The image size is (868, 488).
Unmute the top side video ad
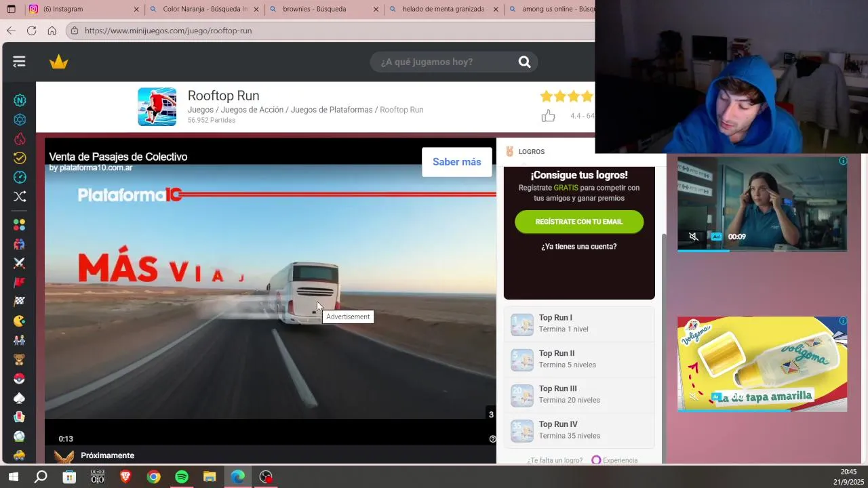click(x=693, y=237)
